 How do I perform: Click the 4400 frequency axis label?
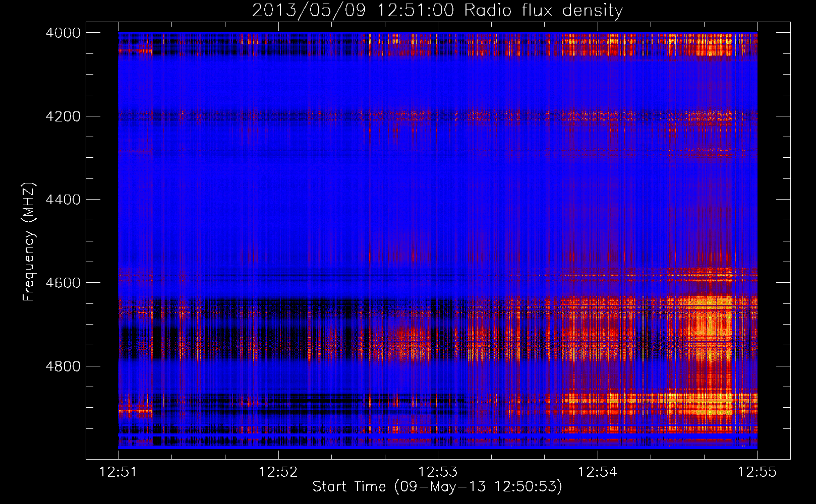click(63, 200)
